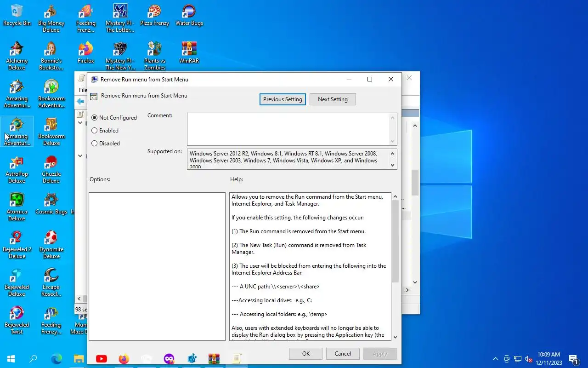
Task: Select the Alchemy Deluxe desktop icon
Action: (17, 56)
